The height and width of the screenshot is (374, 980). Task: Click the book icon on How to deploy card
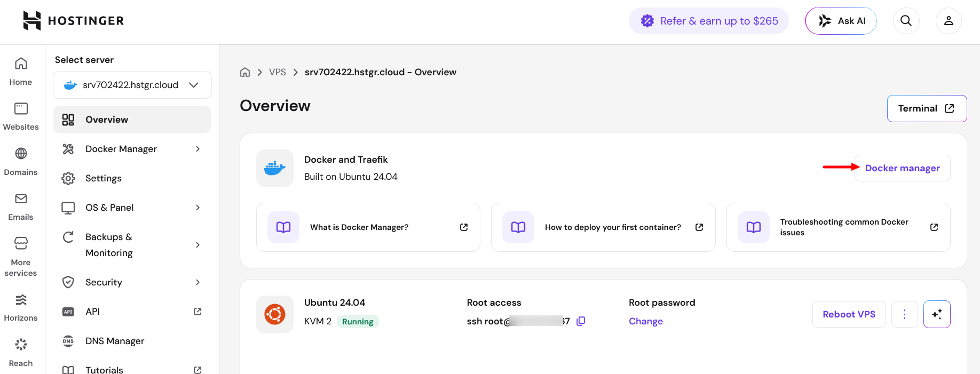[518, 227]
